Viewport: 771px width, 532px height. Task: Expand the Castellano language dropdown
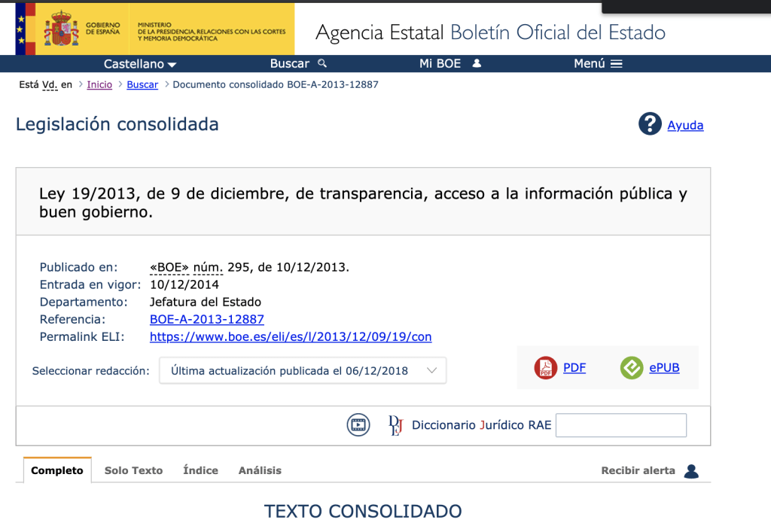click(x=140, y=64)
